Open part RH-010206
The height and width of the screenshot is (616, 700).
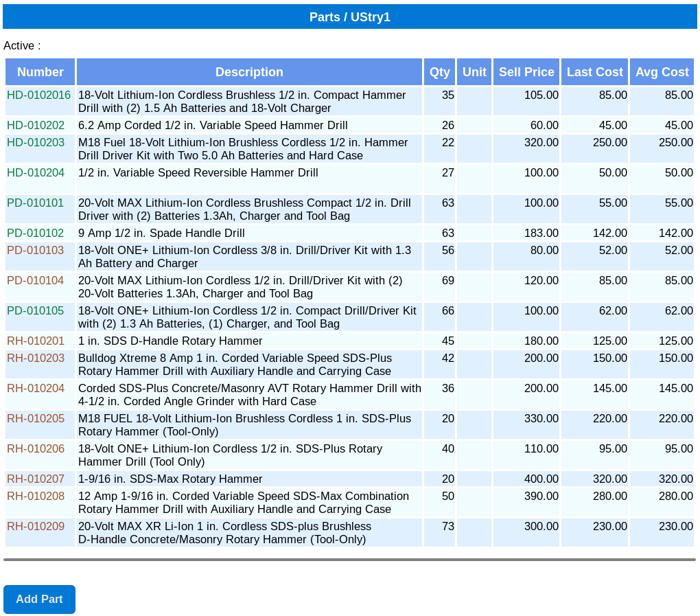click(x=36, y=448)
